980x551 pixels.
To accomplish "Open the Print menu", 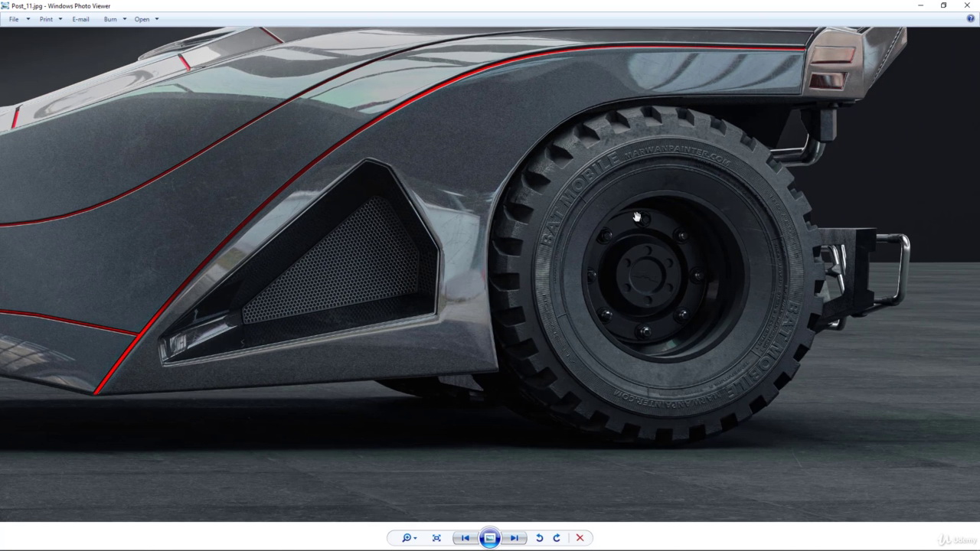I will click(x=46, y=19).
